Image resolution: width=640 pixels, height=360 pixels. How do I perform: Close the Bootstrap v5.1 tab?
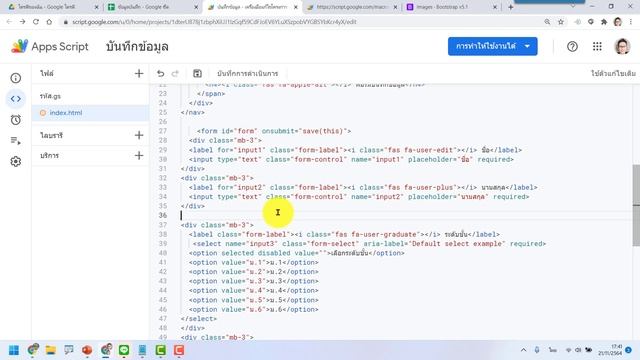click(495, 7)
